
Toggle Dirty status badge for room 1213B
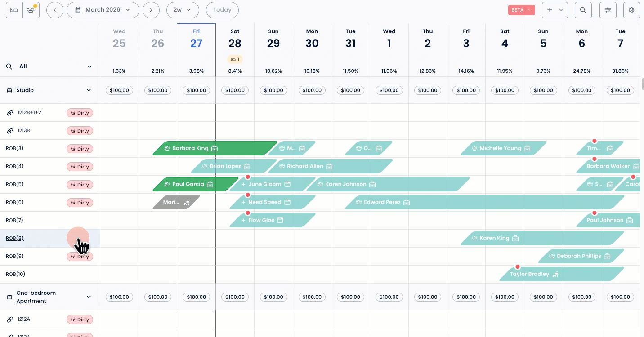click(80, 131)
